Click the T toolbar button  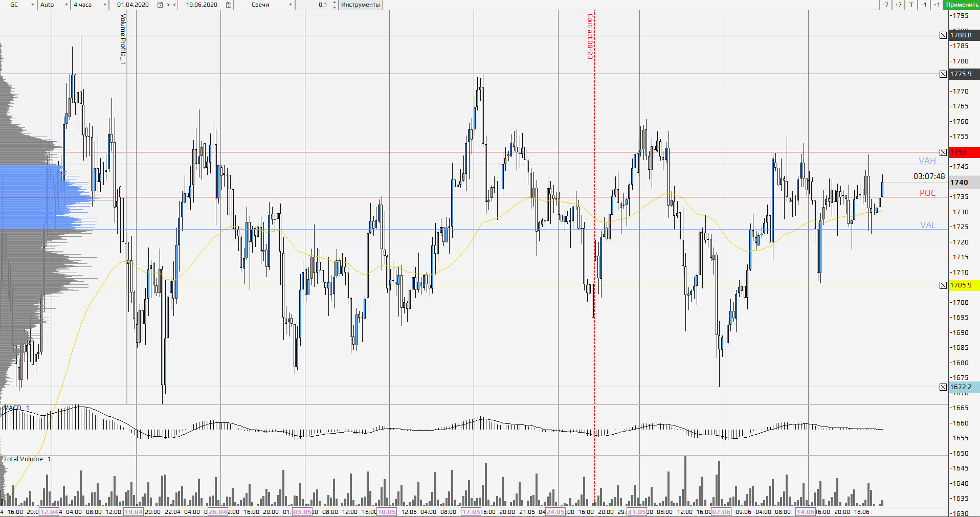(x=911, y=5)
